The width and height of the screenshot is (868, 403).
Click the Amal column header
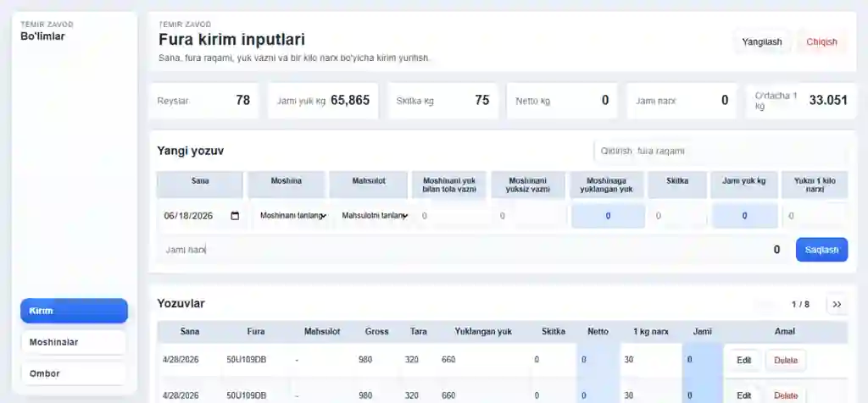coord(785,332)
